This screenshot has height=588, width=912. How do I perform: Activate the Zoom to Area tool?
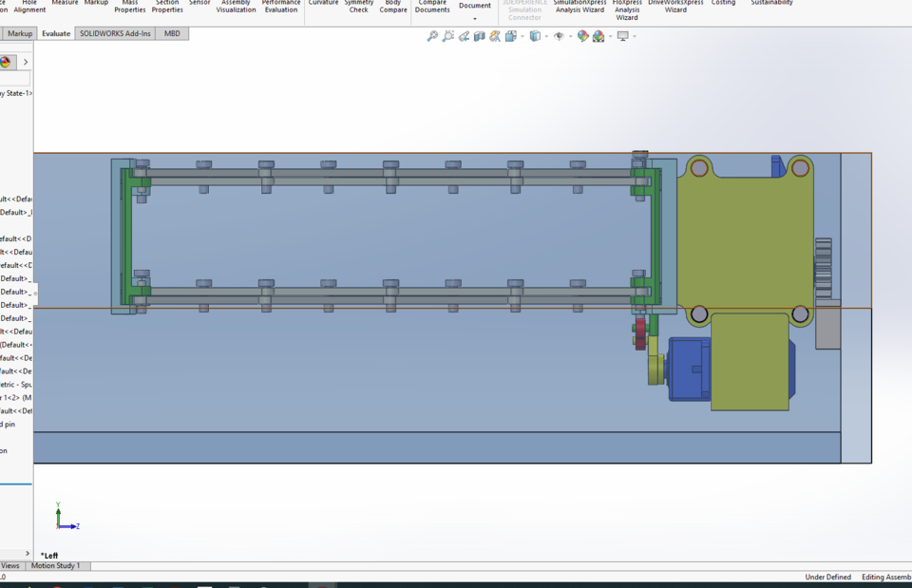pyautogui.click(x=447, y=36)
